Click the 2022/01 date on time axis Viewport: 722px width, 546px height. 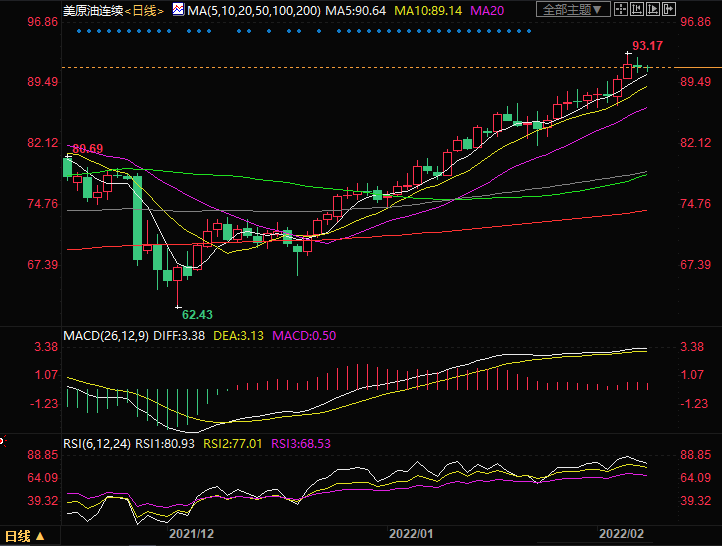tap(413, 535)
